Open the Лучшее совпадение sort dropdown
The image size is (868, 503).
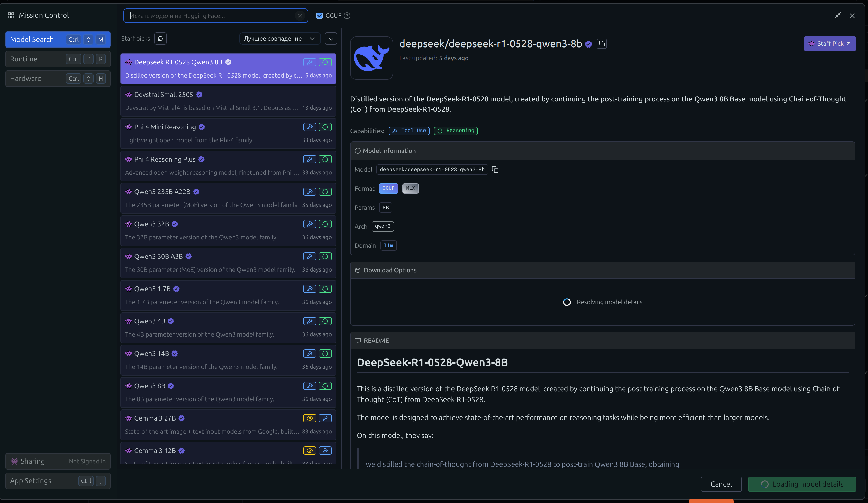click(279, 38)
